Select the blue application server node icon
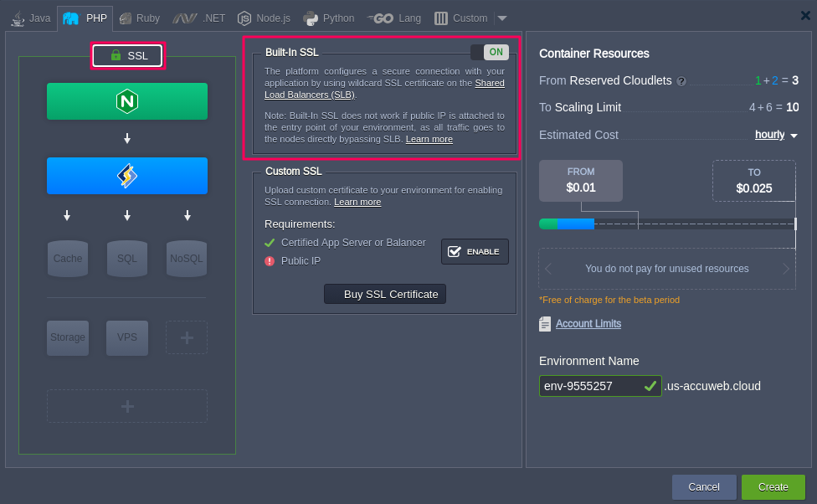The width and height of the screenshot is (817, 504). (127, 176)
